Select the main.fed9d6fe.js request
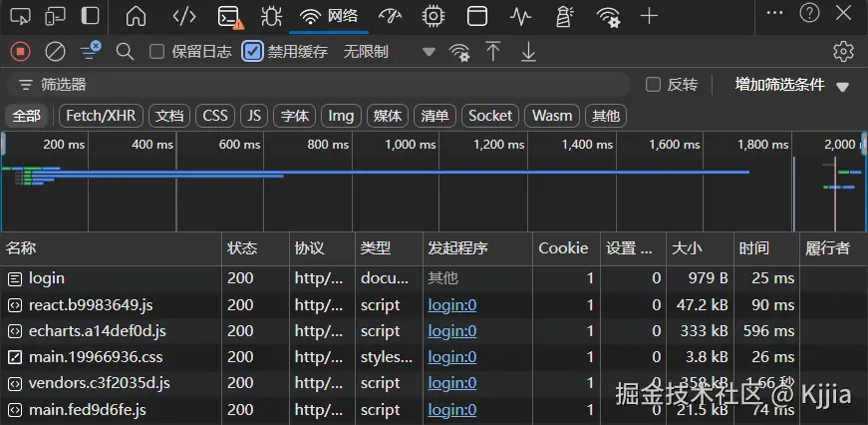This screenshot has width=868, height=425. [x=434, y=410]
